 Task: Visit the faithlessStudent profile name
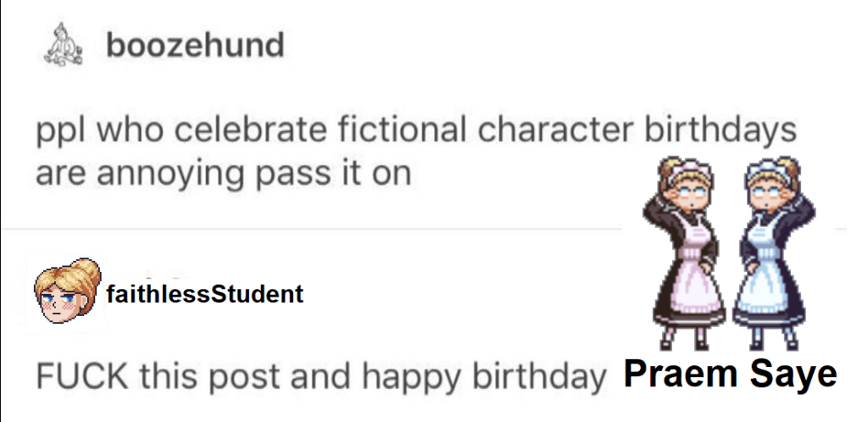coord(205,294)
